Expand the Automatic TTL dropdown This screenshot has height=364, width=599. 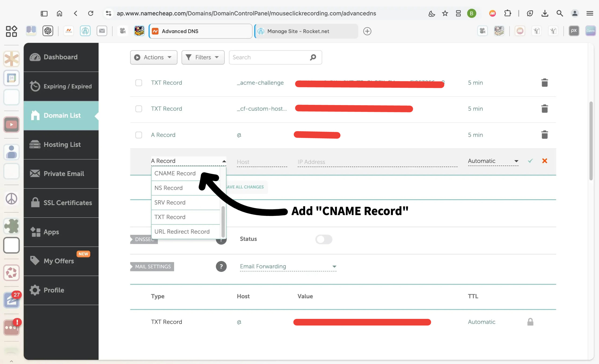point(493,161)
